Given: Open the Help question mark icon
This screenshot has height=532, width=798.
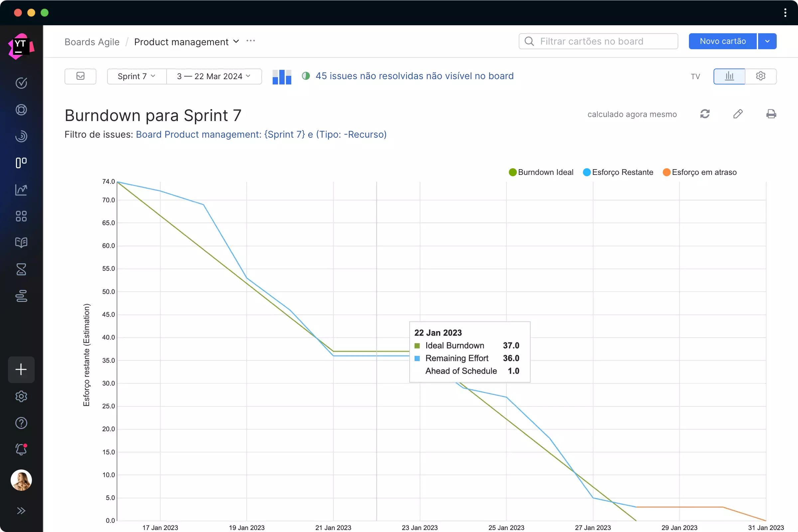Looking at the screenshot, I should (x=21, y=423).
